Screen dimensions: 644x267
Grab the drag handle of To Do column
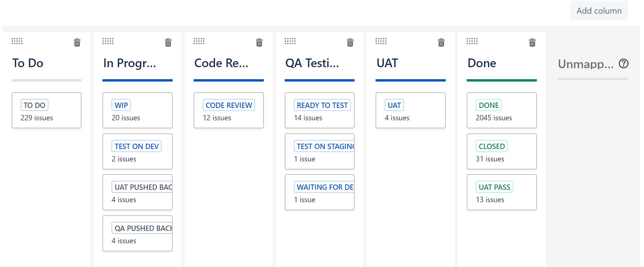click(17, 41)
